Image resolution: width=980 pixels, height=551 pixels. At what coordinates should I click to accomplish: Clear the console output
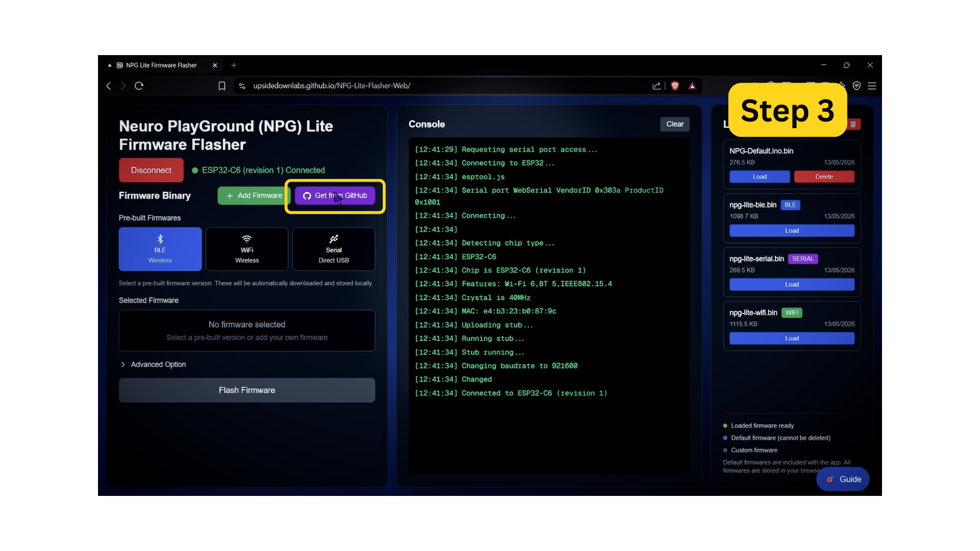(x=675, y=124)
